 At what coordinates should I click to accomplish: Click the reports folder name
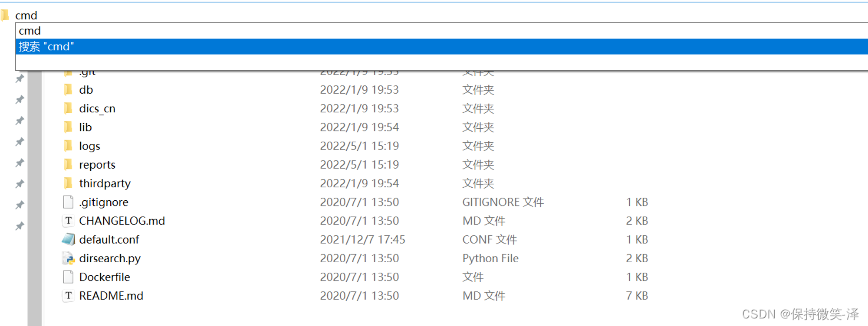point(97,165)
